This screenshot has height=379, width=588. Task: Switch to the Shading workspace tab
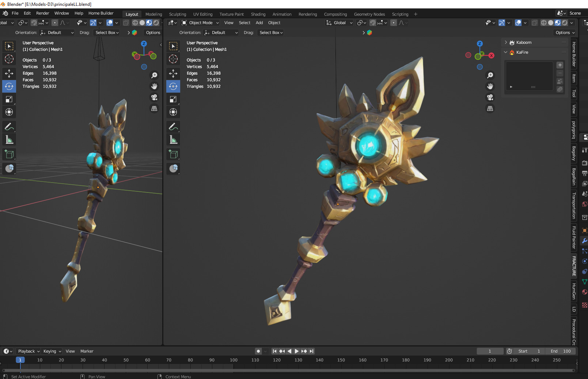pyautogui.click(x=258, y=14)
